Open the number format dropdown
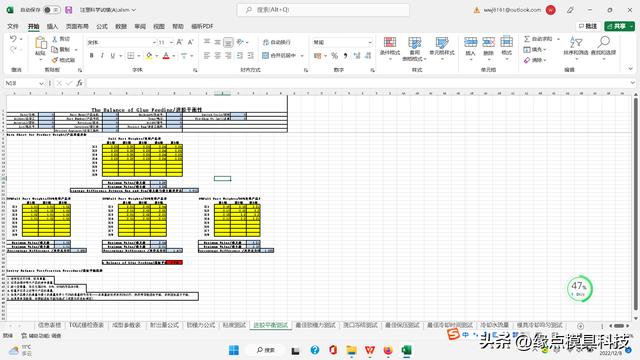 click(370, 42)
